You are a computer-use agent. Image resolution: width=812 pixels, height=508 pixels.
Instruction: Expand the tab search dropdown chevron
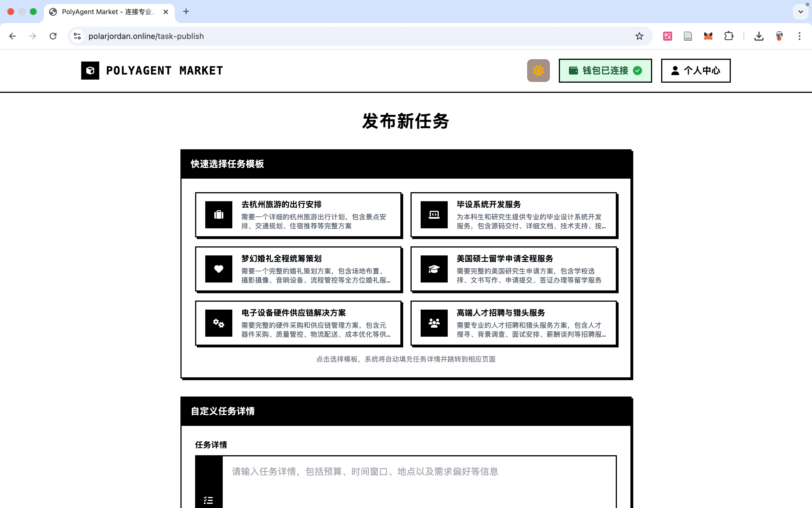tap(801, 12)
